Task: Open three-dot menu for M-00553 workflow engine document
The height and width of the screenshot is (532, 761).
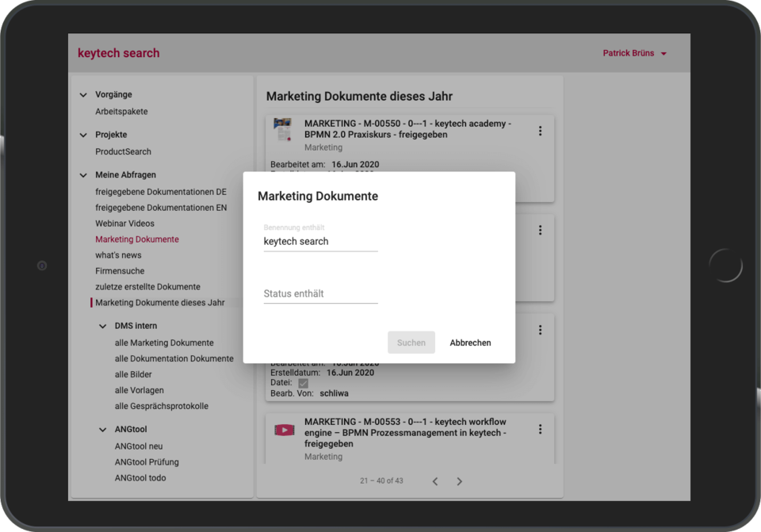Action: point(540,429)
